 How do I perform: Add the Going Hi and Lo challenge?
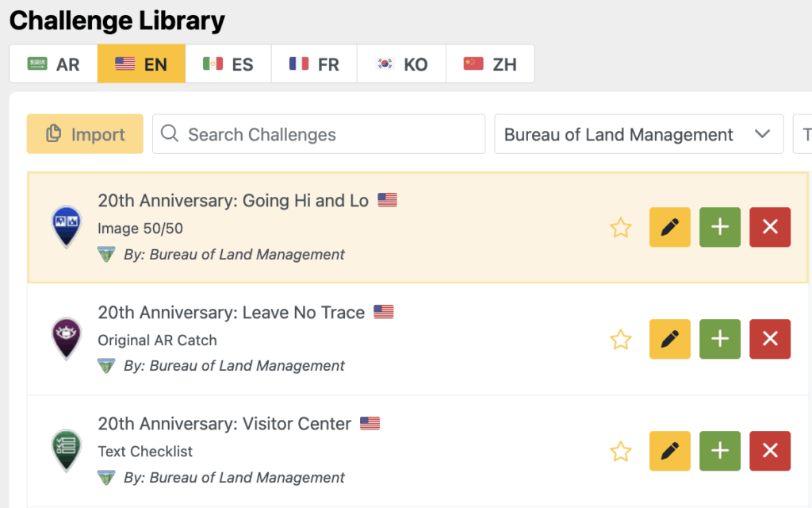720,227
